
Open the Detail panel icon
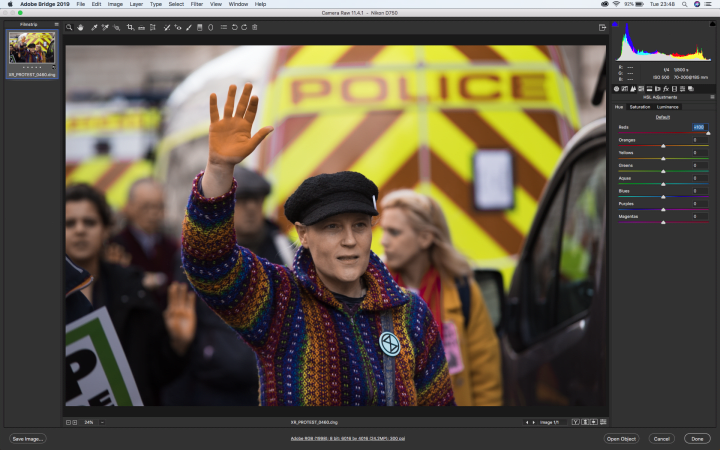(x=633, y=89)
